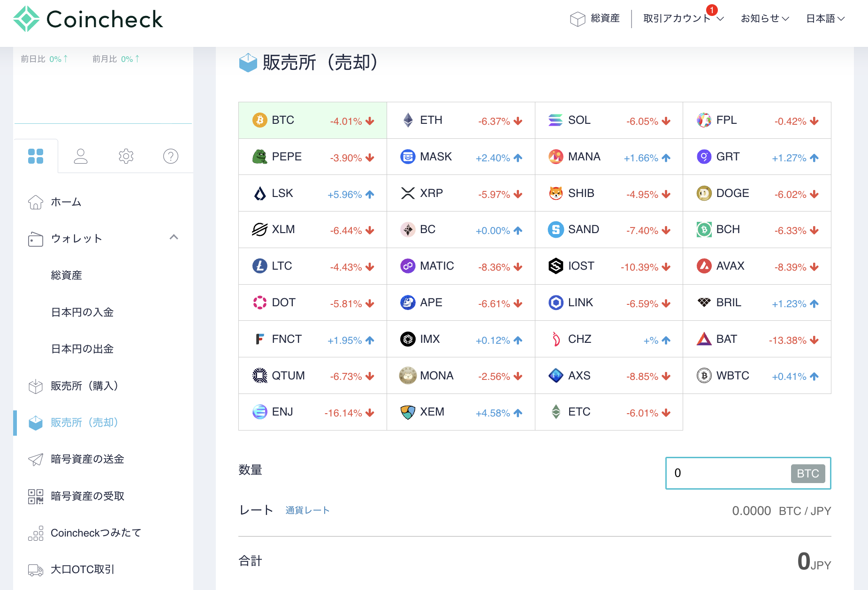Open 販売所（購入） in the sidebar
This screenshot has width=868, height=590.
click(x=84, y=386)
